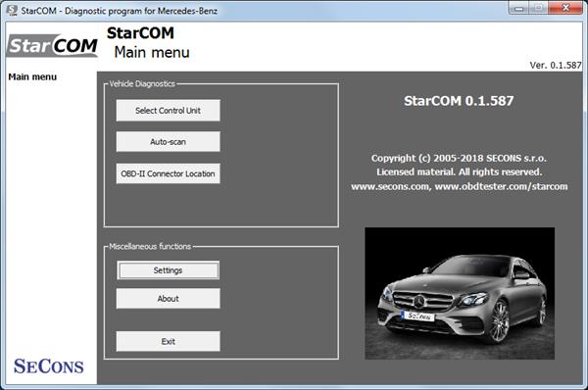The image size is (588, 390).
Task: Click the Mercedes car picture
Action: click(x=460, y=293)
